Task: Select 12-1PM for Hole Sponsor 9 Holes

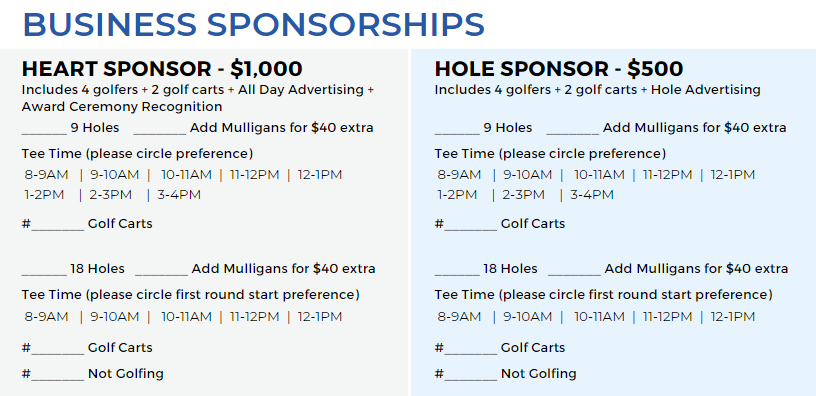Action: [733, 175]
